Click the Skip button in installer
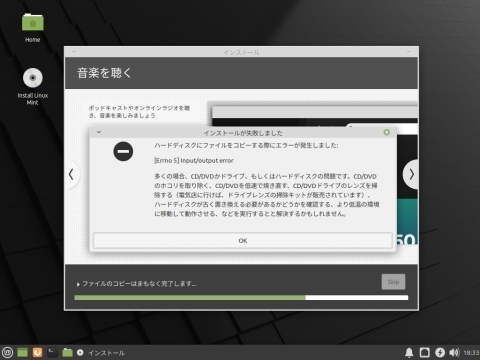480x360 pixels. [393, 282]
